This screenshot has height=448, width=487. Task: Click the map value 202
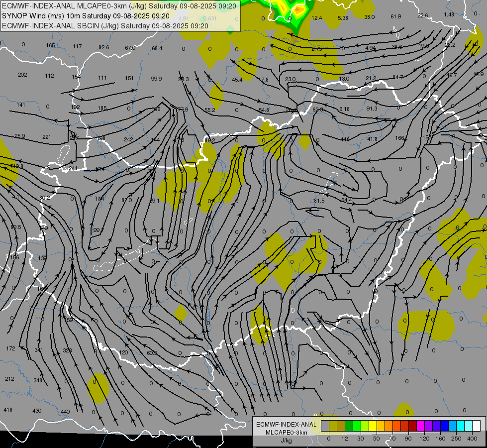(22, 75)
